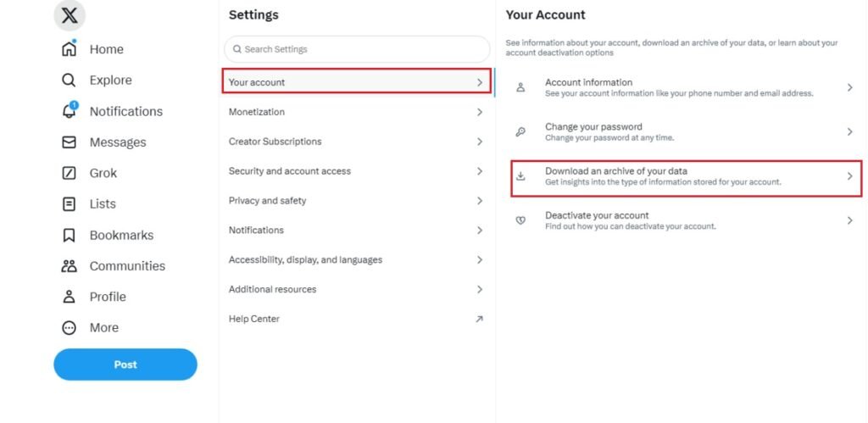868x423 pixels.
Task: Click the Bookmarks icon
Action: click(70, 235)
